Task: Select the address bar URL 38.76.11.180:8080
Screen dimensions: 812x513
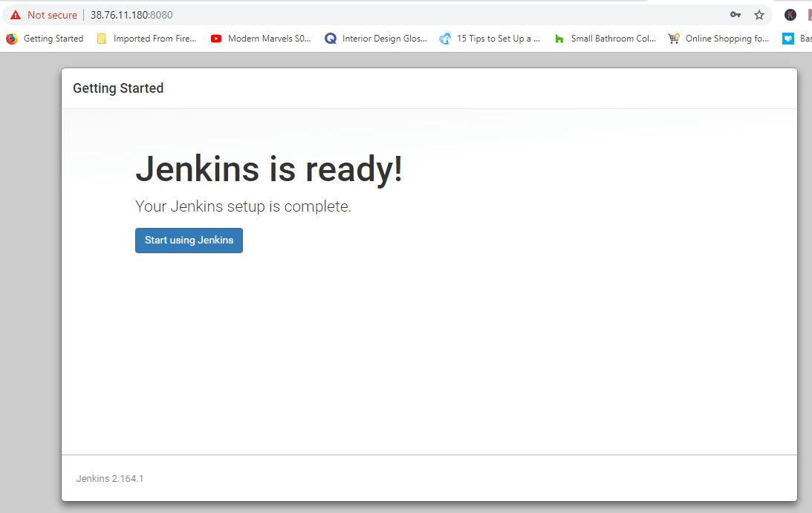Action: (x=131, y=15)
